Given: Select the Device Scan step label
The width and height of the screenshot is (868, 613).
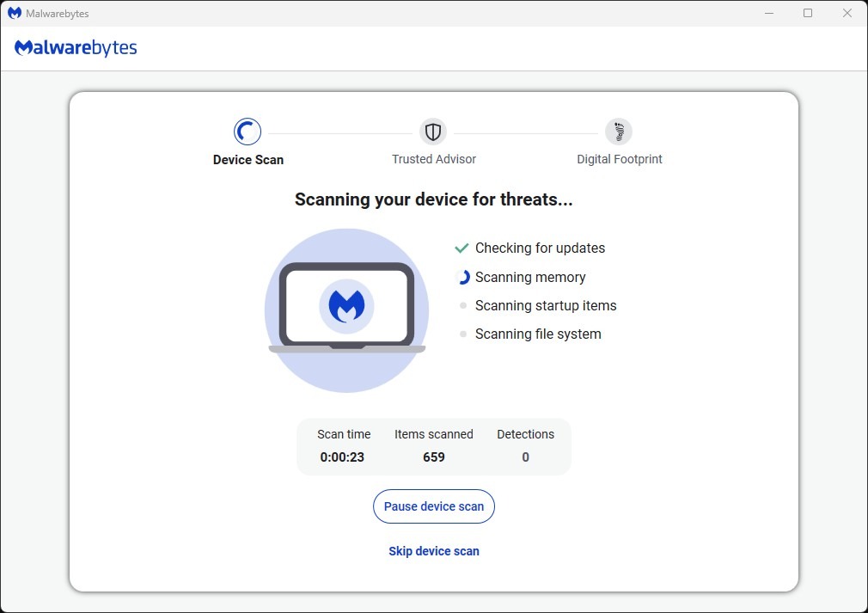Looking at the screenshot, I should click(x=248, y=160).
